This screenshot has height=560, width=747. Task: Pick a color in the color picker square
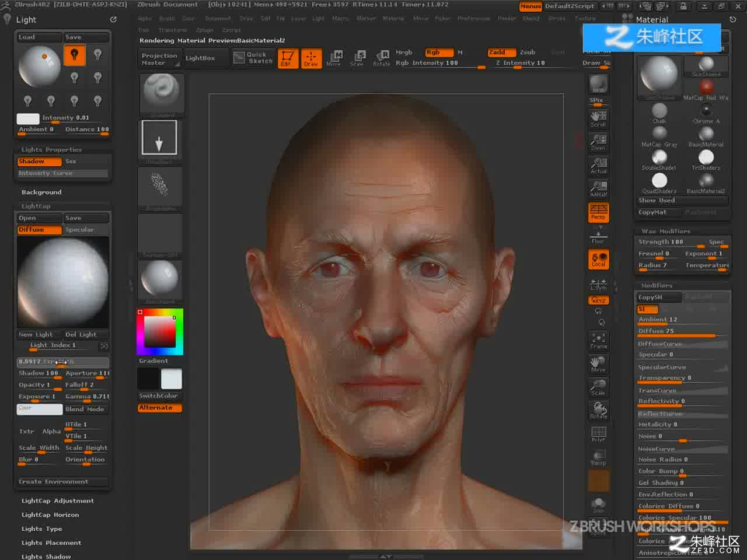pyautogui.click(x=160, y=332)
